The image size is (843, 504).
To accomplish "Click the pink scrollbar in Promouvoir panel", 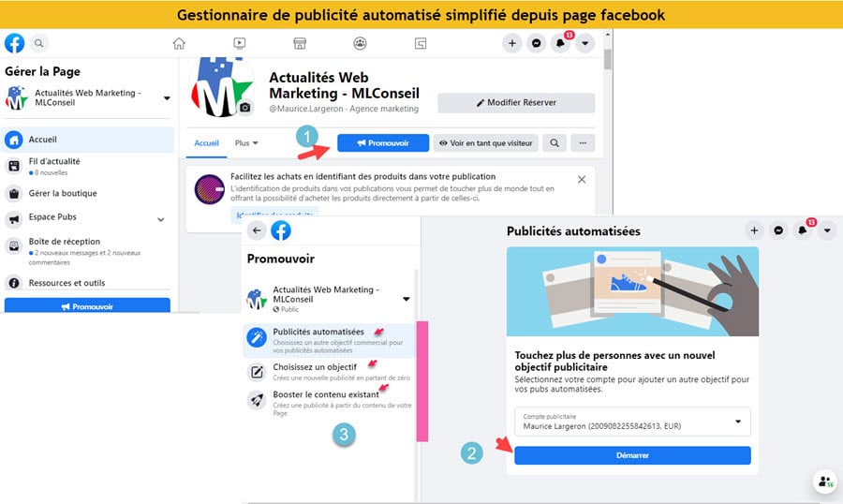I will pyautogui.click(x=422, y=381).
